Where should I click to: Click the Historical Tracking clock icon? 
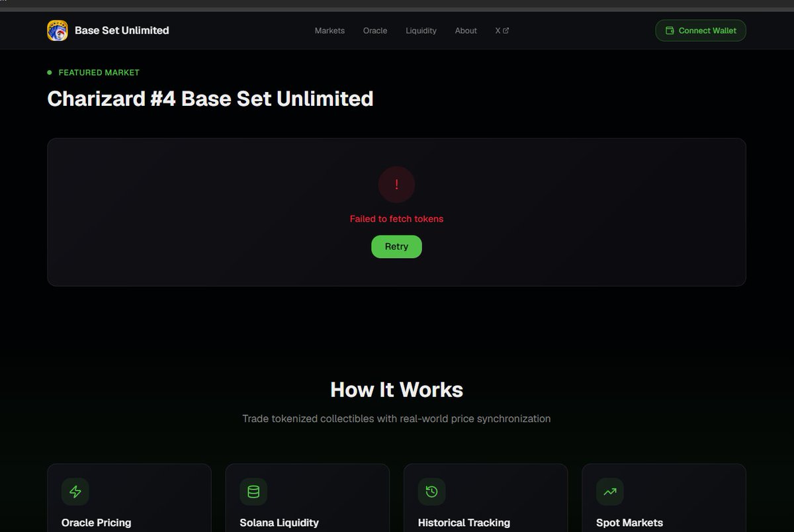tap(431, 492)
